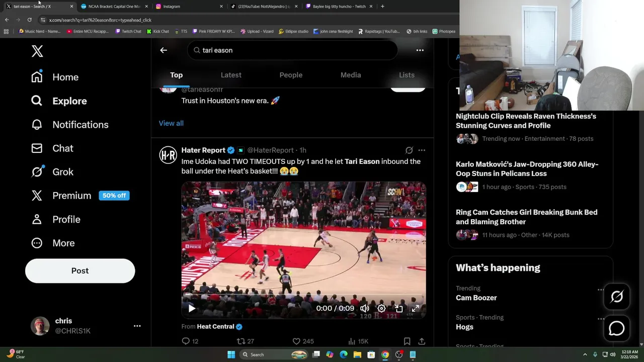Open Windows Start menu
Image resolution: width=644 pixels, height=362 pixels.
[x=231, y=354]
